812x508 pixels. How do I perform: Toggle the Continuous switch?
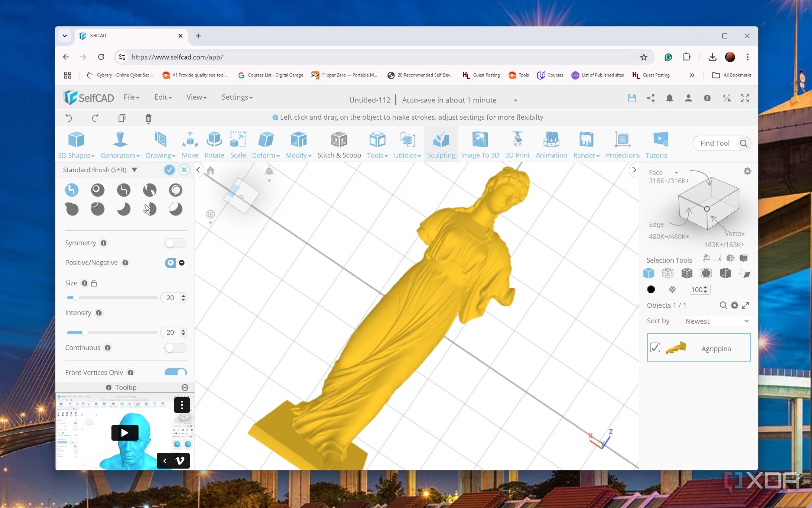pyautogui.click(x=176, y=348)
